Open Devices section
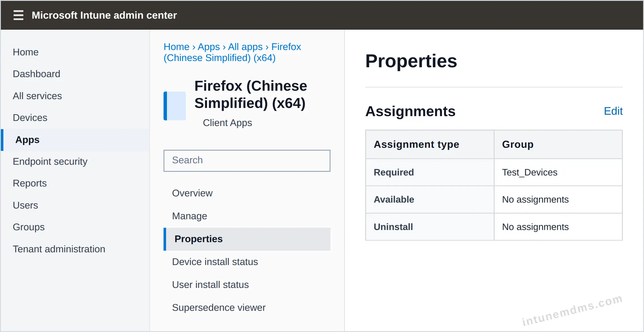The width and height of the screenshot is (644, 332). pyautogui.click(x=30, y=118)
